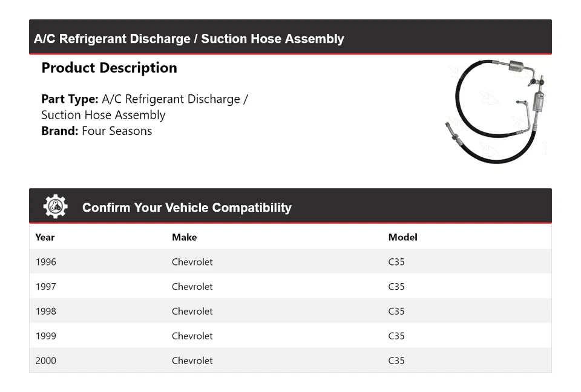Select the 1996 year cell
The width and height of the screenshot is (581, 392).
click(x=45, y=262)
